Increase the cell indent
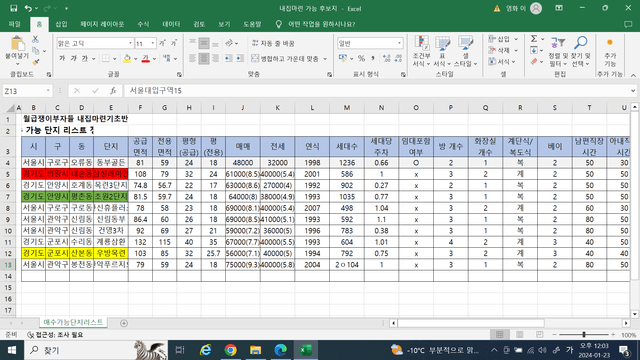 pos(240,59)
